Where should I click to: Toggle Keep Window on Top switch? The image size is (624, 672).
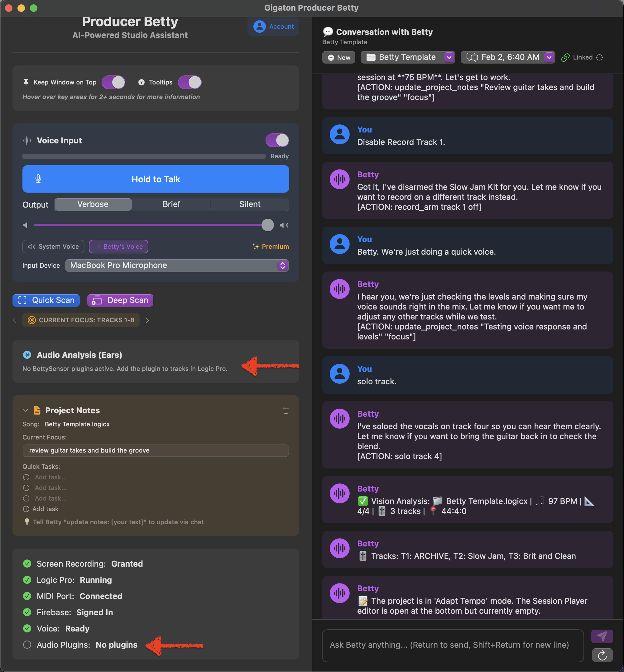[113, 82]
